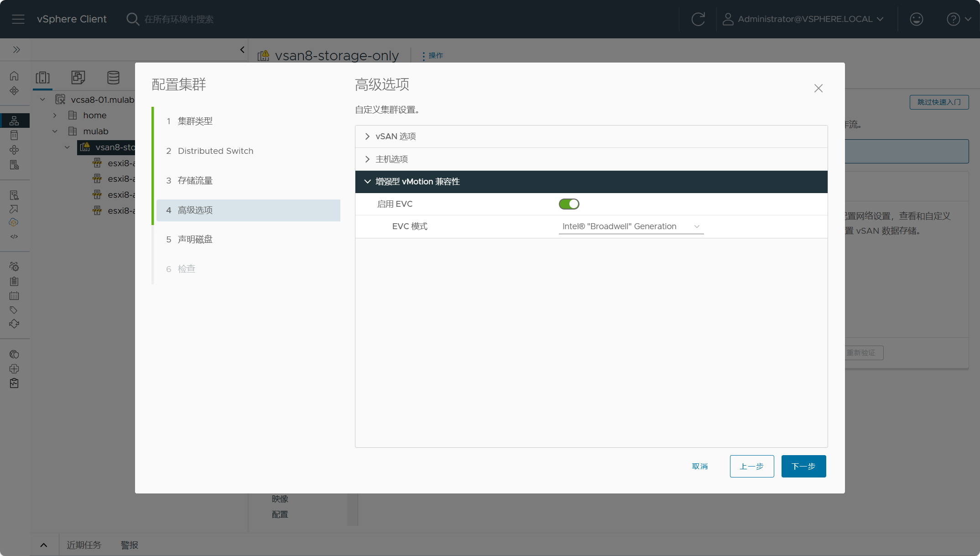Open the health-monitor clipboard sidebar icon
The height and width of the screenshot is (556, 980).
[x=14, y=383]
